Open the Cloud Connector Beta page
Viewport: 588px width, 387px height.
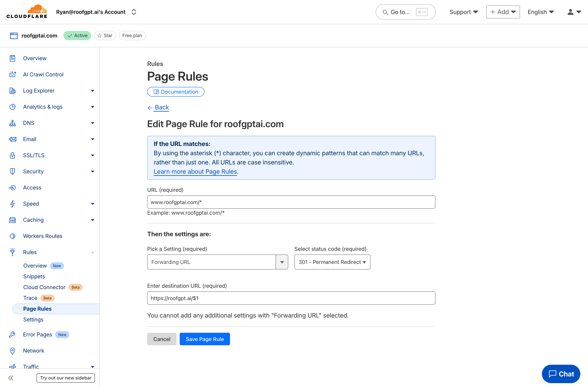pos(44,287)
